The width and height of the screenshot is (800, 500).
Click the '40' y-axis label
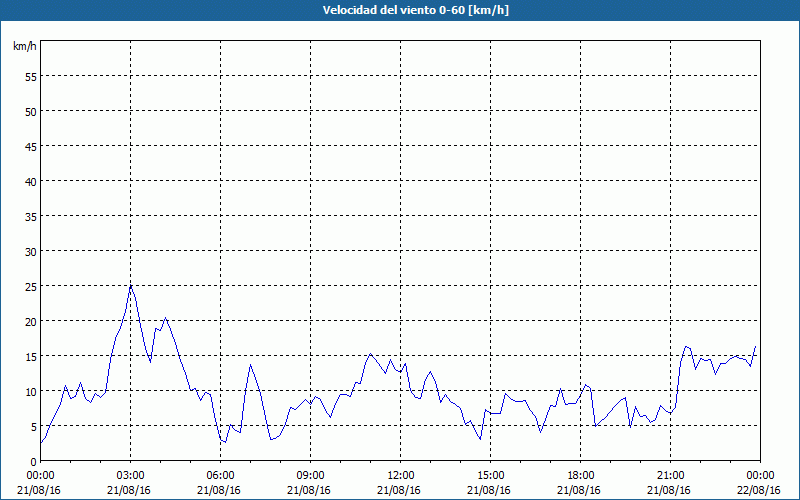coord(31,182)
